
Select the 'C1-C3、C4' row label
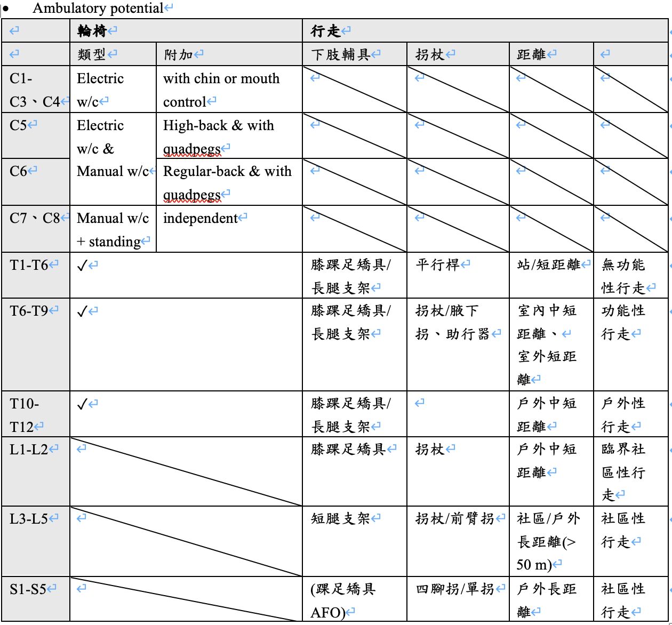point(35,90)
